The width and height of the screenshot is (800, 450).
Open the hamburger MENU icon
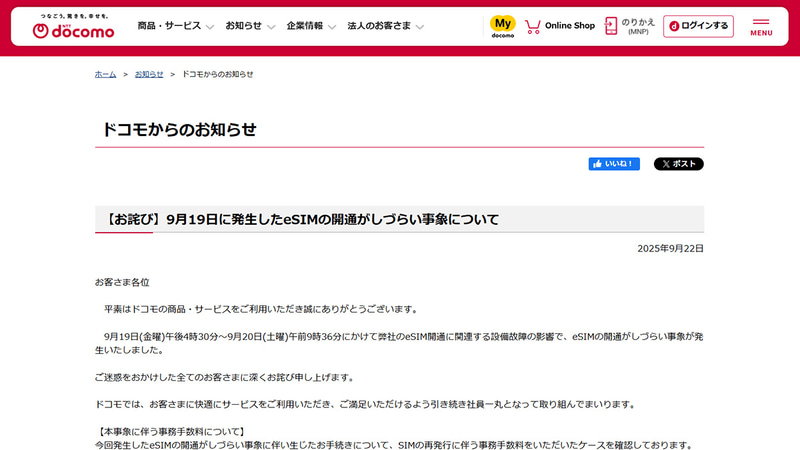pyautogui.click(x=761, y=28)
